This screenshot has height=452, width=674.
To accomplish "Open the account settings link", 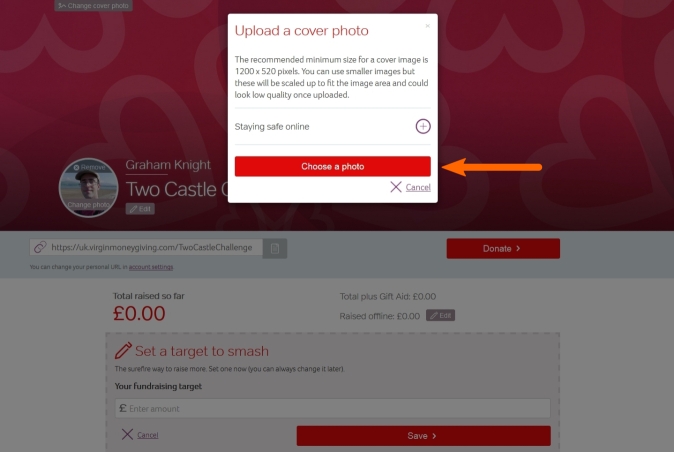I will [x=151, y=267].
